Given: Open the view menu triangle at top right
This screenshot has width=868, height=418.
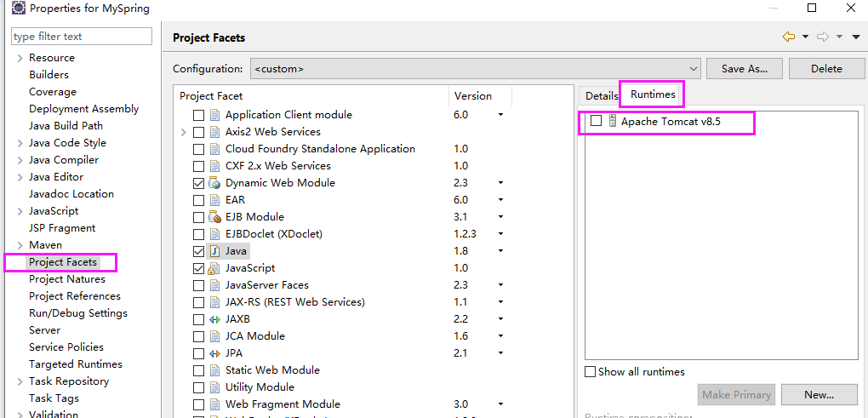Looking at the screenshot, I should coord(857,37).
